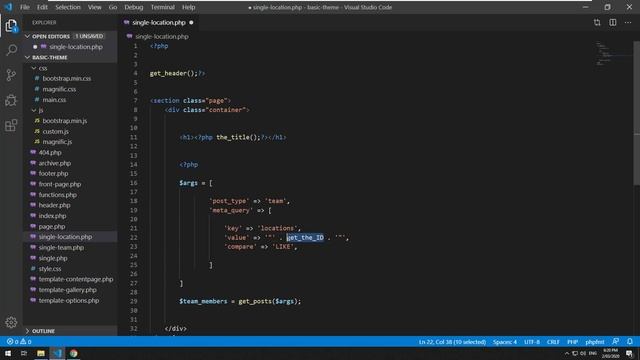Open the Explorer view in activity bar

pos(11,26)
